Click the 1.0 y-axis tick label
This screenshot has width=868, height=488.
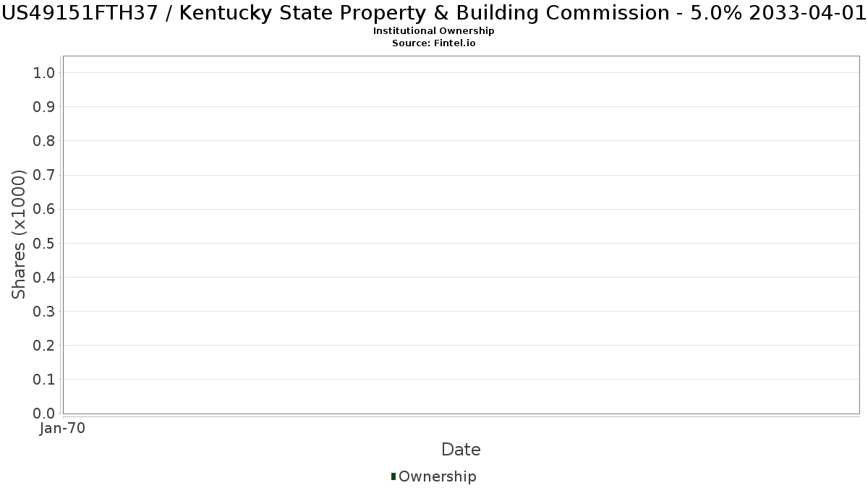44,72
